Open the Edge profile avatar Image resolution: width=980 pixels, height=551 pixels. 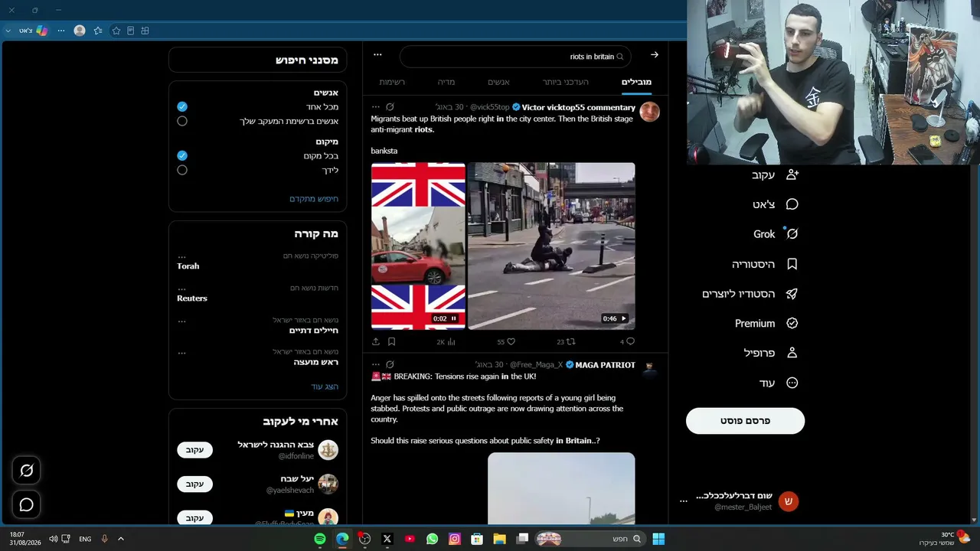(80, 31)
